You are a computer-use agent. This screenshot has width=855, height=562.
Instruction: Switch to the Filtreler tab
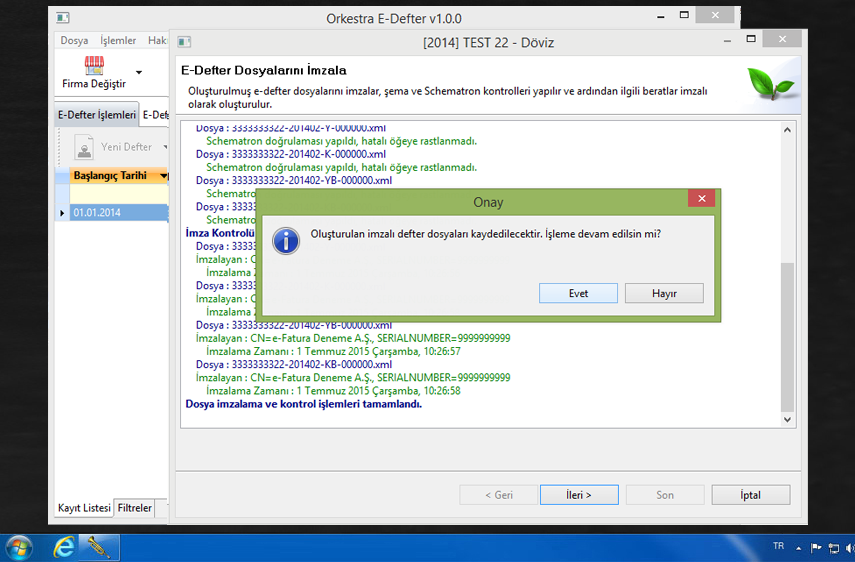point(135,508)
